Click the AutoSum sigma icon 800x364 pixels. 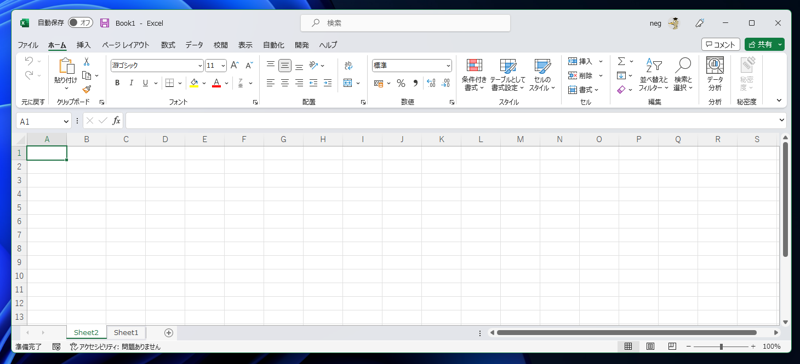click(621, 61)
